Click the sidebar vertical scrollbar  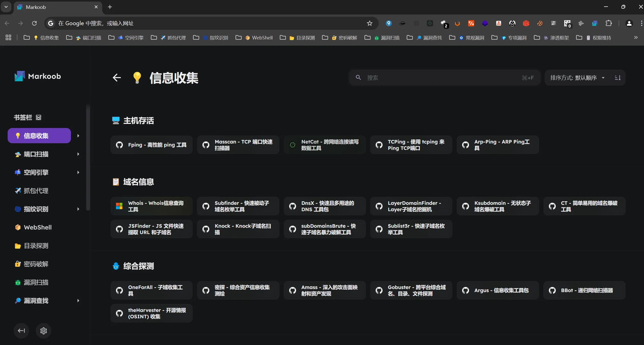coord(88,158)
